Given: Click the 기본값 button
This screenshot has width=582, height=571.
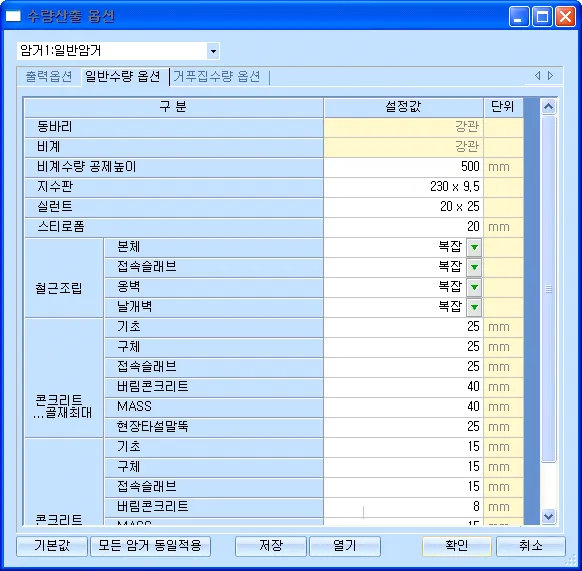Looking at the screenshot, I should coord(52,546).
